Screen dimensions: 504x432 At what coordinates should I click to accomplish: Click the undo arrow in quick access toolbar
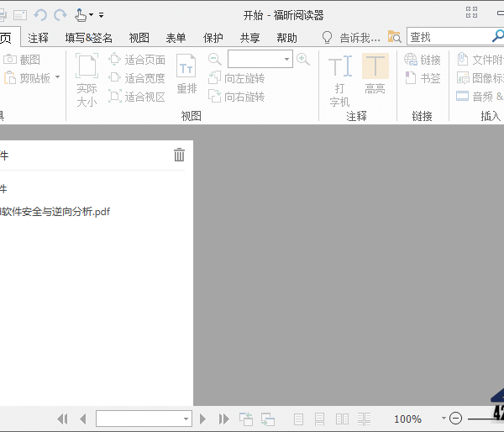(40, 14)
